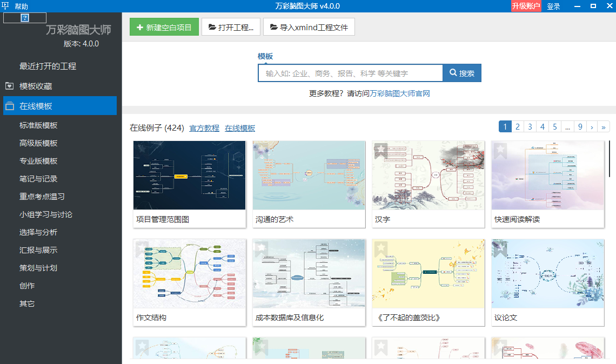The width and height of the screenshot is (616, 364).
Task: Open the 帮助 menu
Action: click(22, 6)
